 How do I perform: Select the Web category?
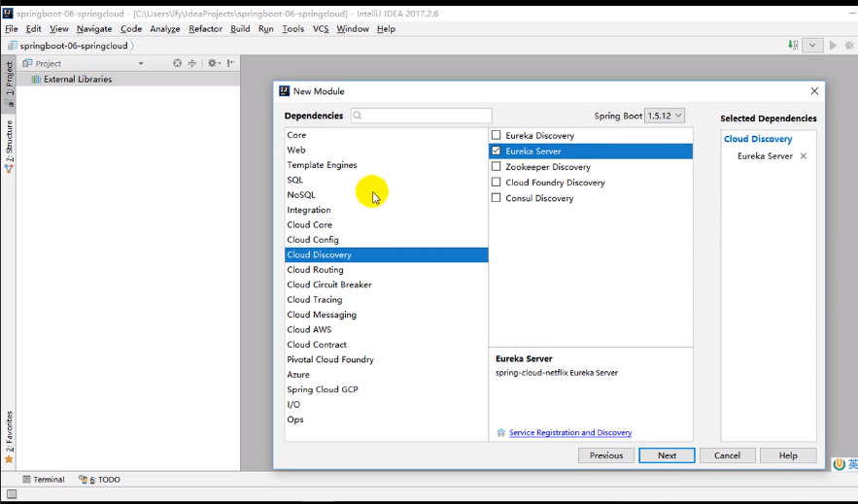pos(387,150)
